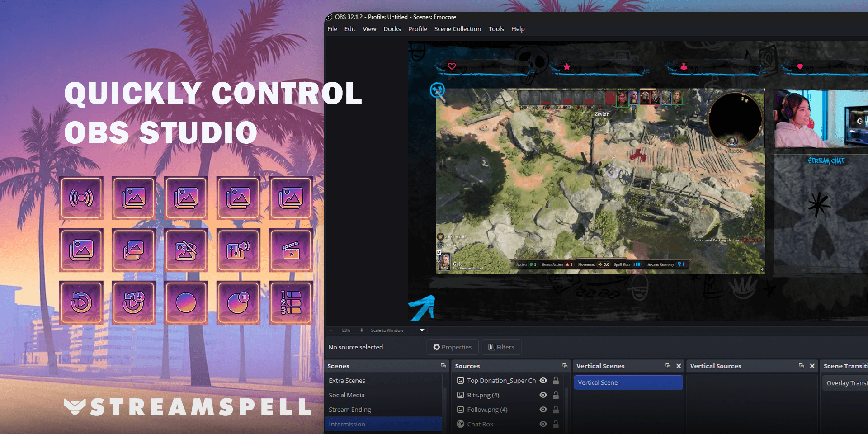The height and width of the screenshot is (434, 868).
Task: Select the Follow.png (4) source name
Action: click(487, 410)
